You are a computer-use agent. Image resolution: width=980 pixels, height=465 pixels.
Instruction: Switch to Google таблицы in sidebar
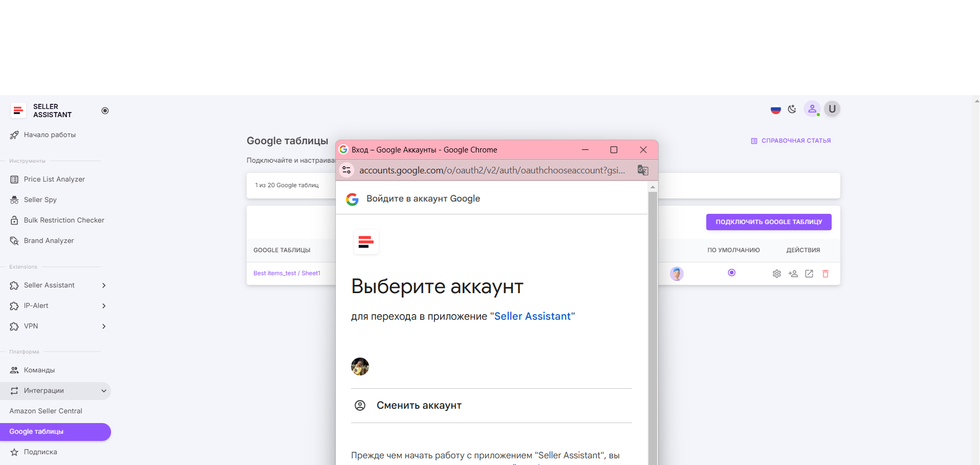click(36, 431)
